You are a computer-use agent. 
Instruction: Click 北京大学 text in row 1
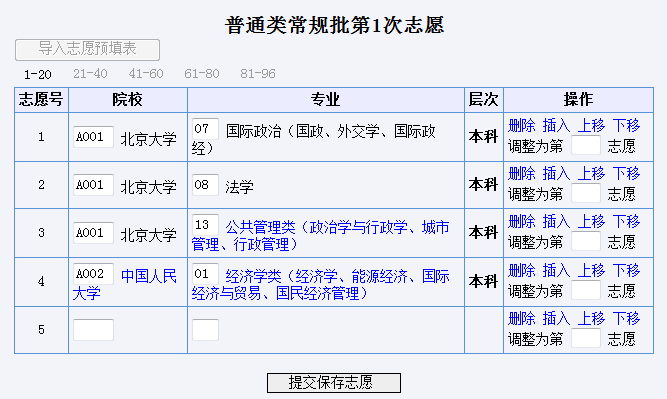[148, 139]
